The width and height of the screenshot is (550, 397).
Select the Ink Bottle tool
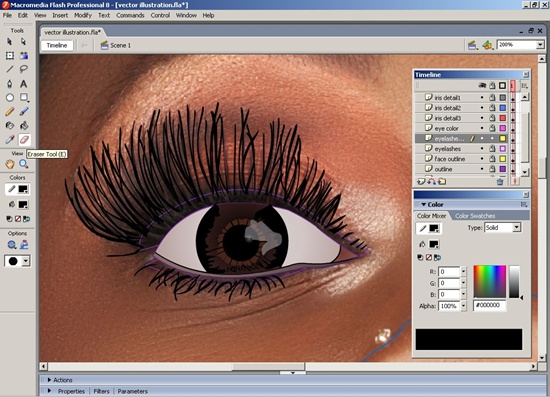point(10,126)
